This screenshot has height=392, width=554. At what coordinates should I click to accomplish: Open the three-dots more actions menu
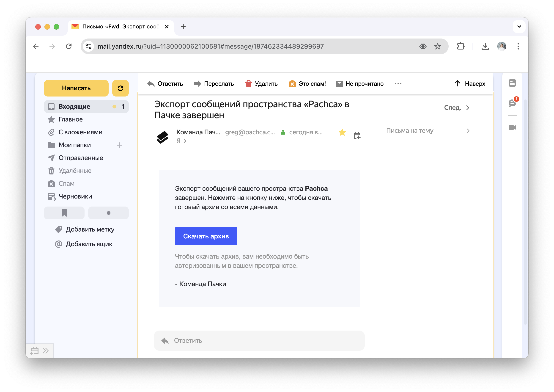[398, 84]
